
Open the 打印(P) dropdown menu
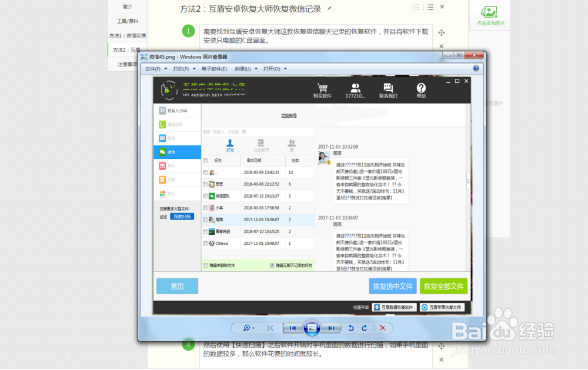pyautogui.click(x=184, y=69)
